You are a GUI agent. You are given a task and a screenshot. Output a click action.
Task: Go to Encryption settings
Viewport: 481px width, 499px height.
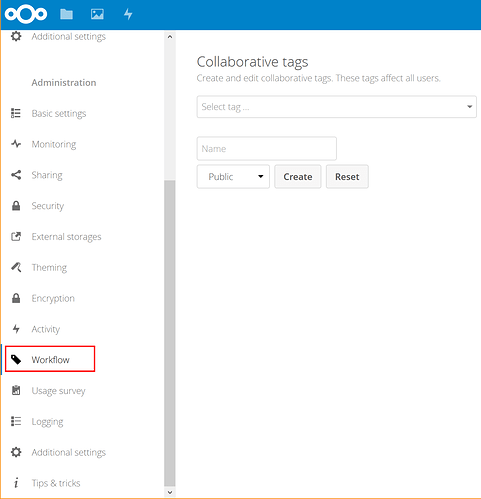click(x=53, y=298)
